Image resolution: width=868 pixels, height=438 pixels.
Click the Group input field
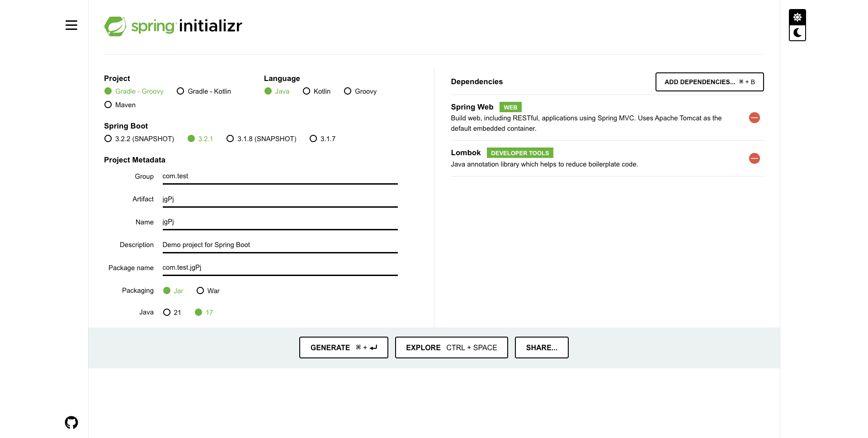click(x=280, y=176)
